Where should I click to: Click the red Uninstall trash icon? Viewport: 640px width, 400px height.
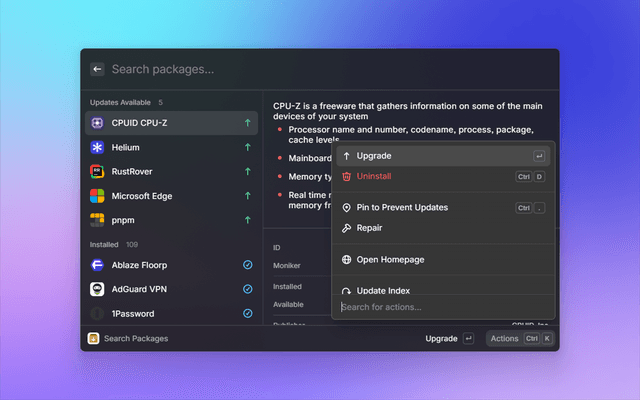pyautogui.click(x=346, y=176)
